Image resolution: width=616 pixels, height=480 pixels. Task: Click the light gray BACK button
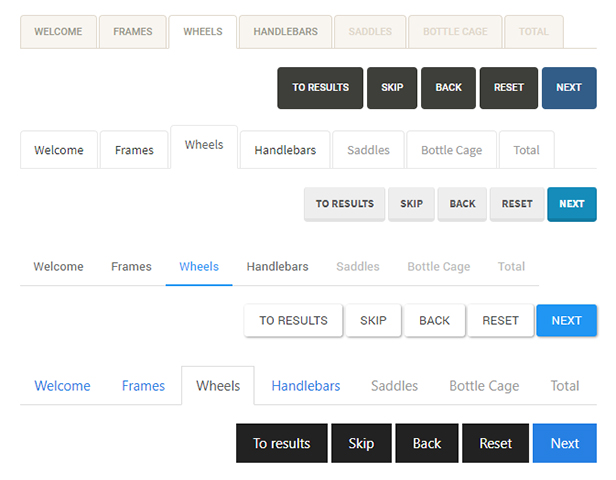tap(462, 204)
